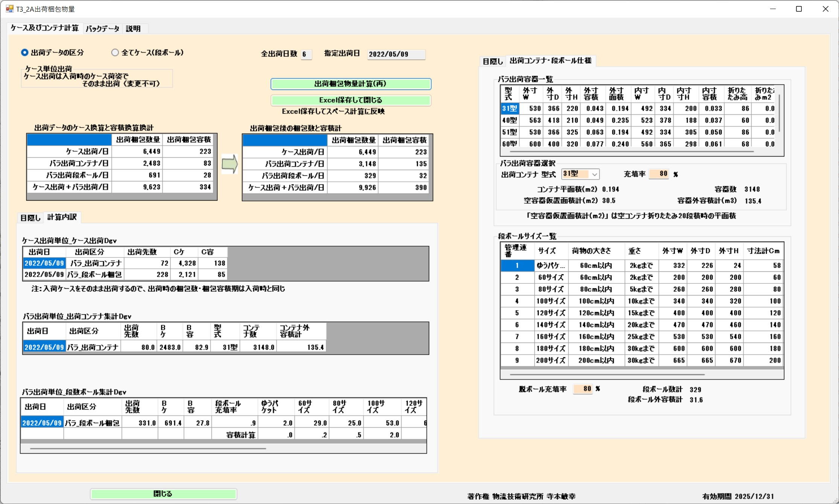Select the 40型 row in container list
The height and width of the screenshot is (504, 839).
(x=509, y=120)
